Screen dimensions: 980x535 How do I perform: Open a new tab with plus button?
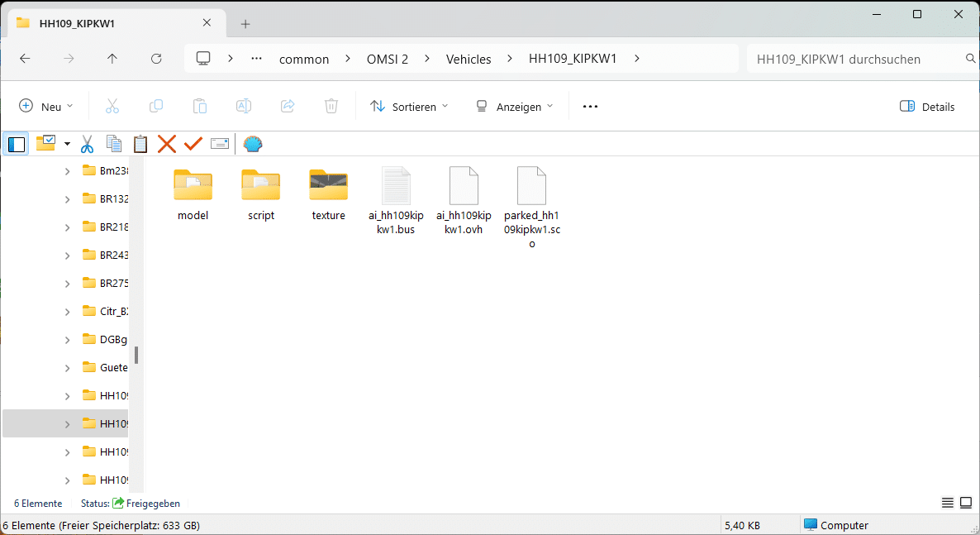tap(245, 24)
